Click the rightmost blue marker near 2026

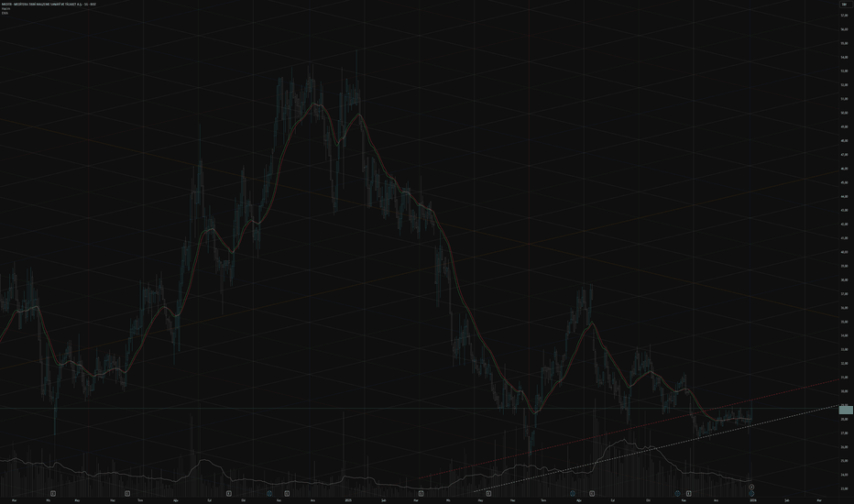point(751,493)
